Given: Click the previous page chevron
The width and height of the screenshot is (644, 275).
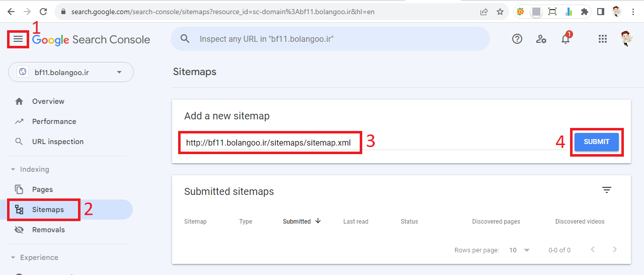Looking at the screenshot, I should click(593, 250).
